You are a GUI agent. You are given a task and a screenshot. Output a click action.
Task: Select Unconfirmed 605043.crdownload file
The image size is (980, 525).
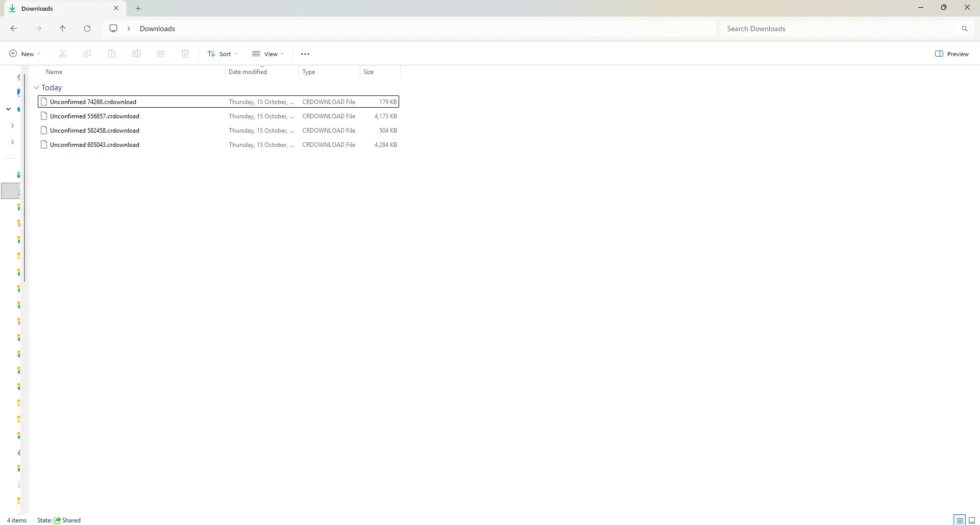coord(218,144)
